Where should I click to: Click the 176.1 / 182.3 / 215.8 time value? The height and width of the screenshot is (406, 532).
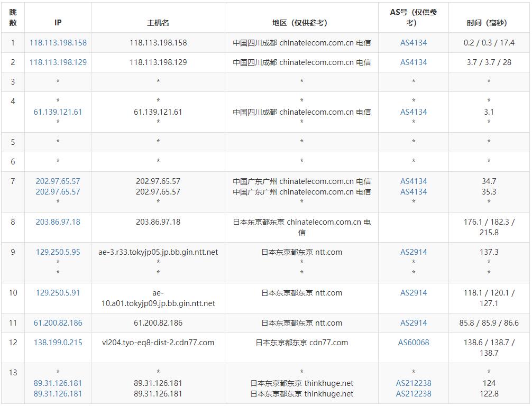coord(489,227)
